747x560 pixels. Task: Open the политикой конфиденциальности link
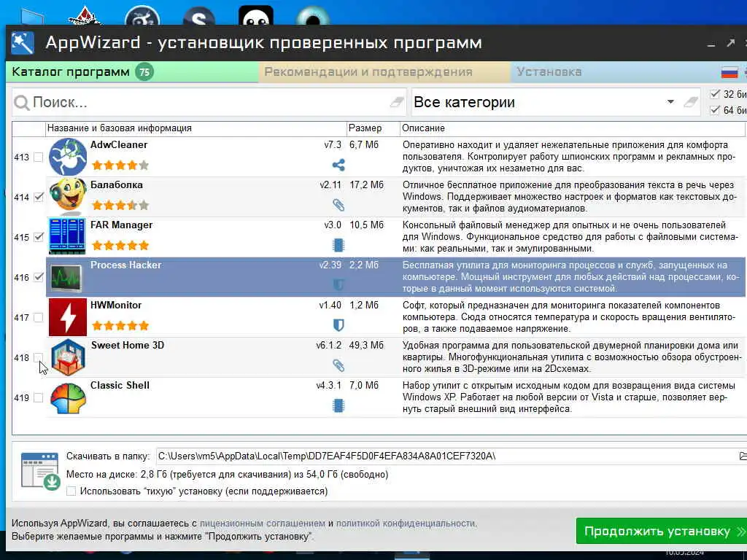406,524
